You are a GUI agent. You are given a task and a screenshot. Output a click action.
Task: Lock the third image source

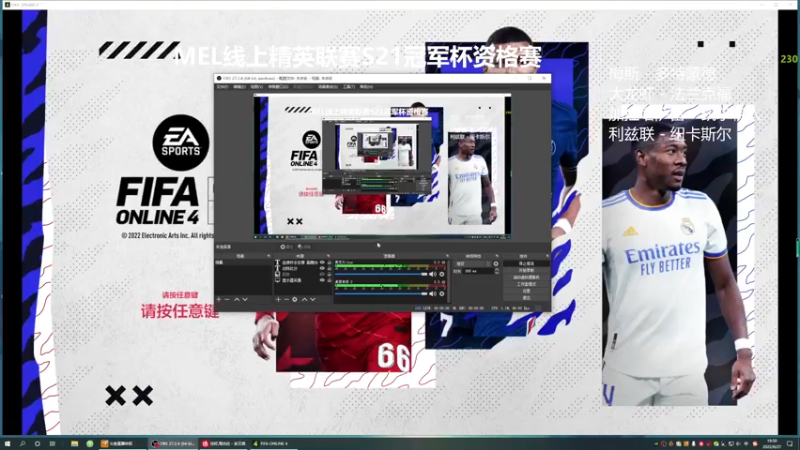point(329,274)
